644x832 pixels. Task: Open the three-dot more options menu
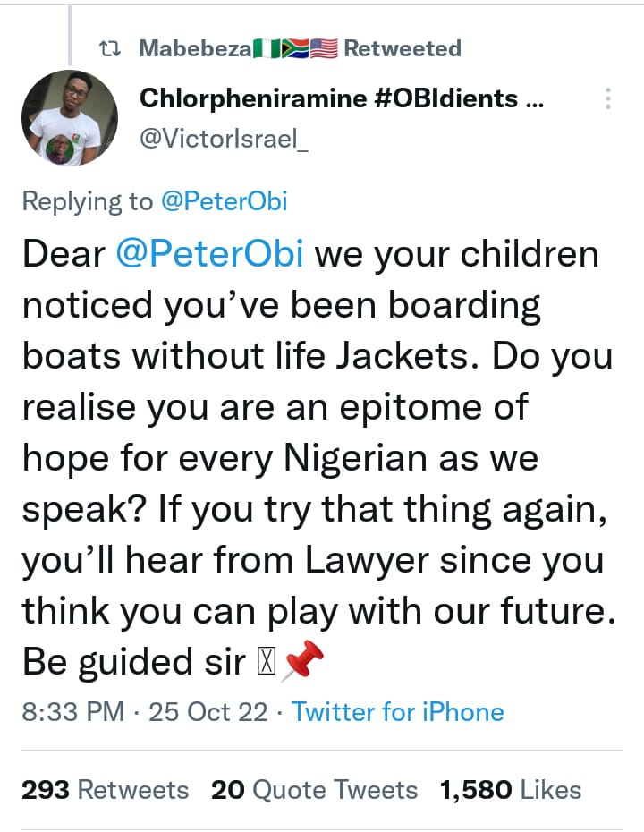click(x=608, y=98)
